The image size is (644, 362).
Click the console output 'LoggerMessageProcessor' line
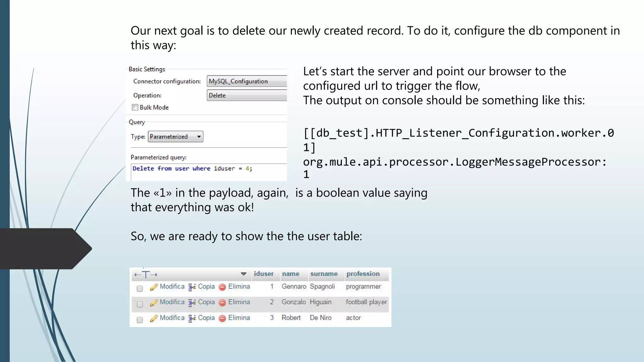tap(455, 162)
